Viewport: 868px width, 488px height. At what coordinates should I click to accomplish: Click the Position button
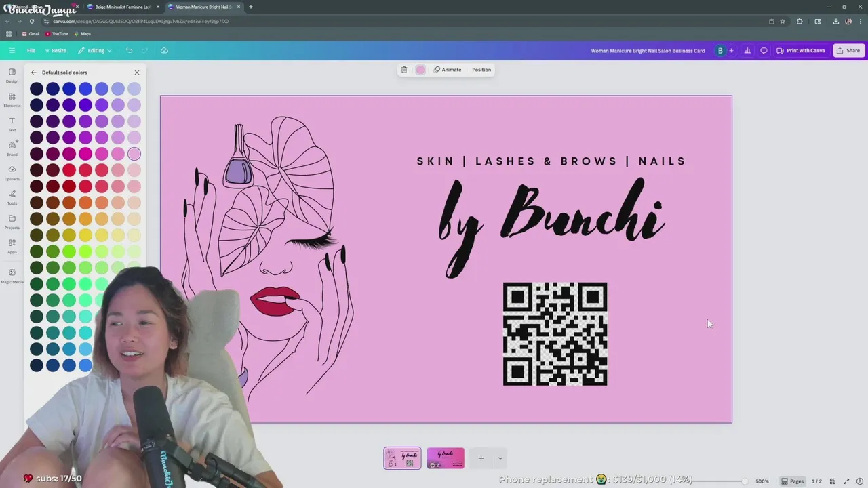click(x=481, y=70)
